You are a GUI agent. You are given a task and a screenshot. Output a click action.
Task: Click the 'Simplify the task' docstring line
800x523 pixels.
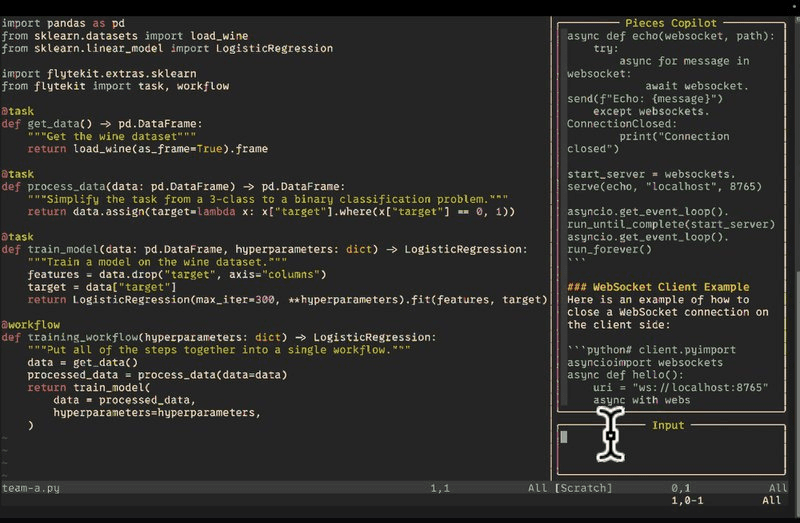pyautogui.click(x=268, y=199)
